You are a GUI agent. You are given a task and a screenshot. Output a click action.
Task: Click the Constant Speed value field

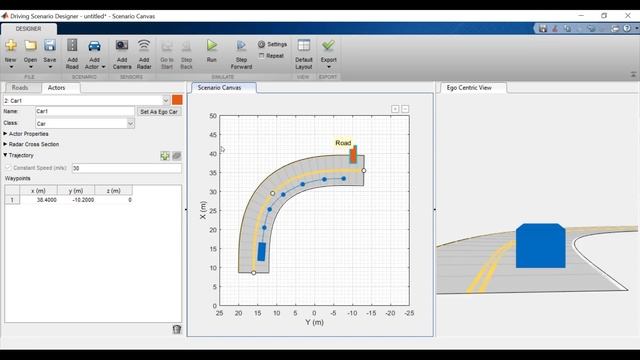click(127, 168)
